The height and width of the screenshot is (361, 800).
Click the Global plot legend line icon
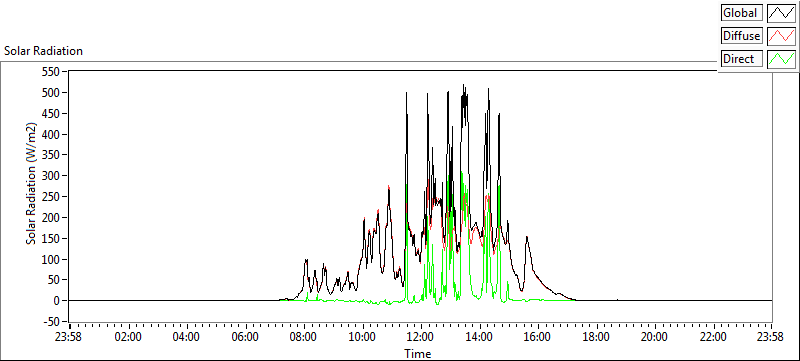782,13
